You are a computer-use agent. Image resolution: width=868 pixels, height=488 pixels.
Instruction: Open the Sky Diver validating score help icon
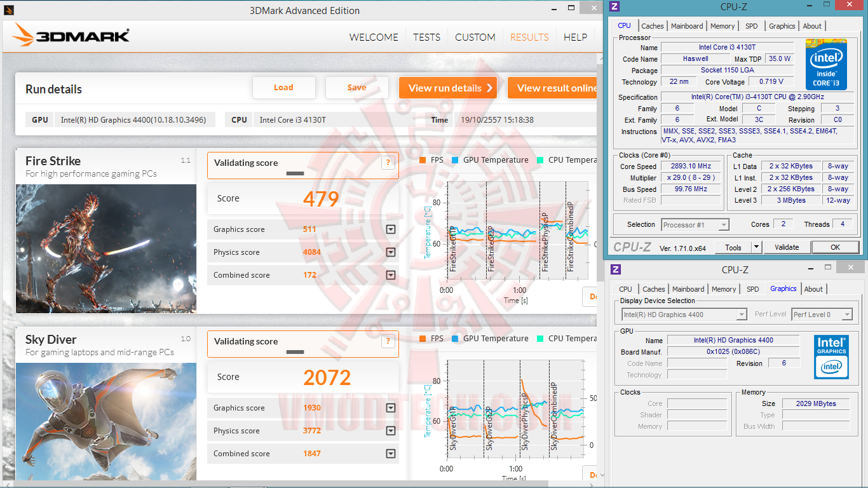coord(388,342)
